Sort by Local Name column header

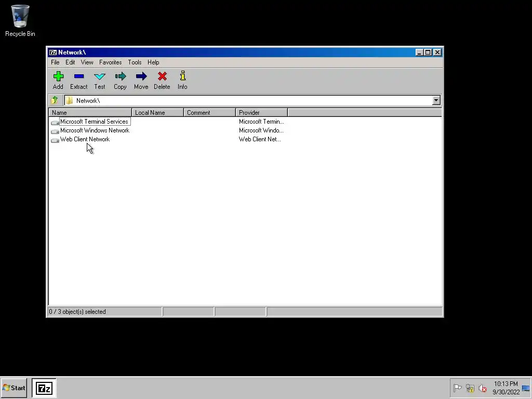point(158,113)
